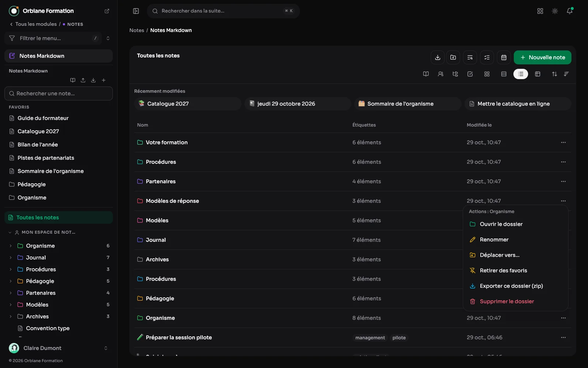The width and height of the screenshot is (588, 368).
Task: Click the people icon in the view toolbar
Action: pyautogui.click(x=441, y=74)
